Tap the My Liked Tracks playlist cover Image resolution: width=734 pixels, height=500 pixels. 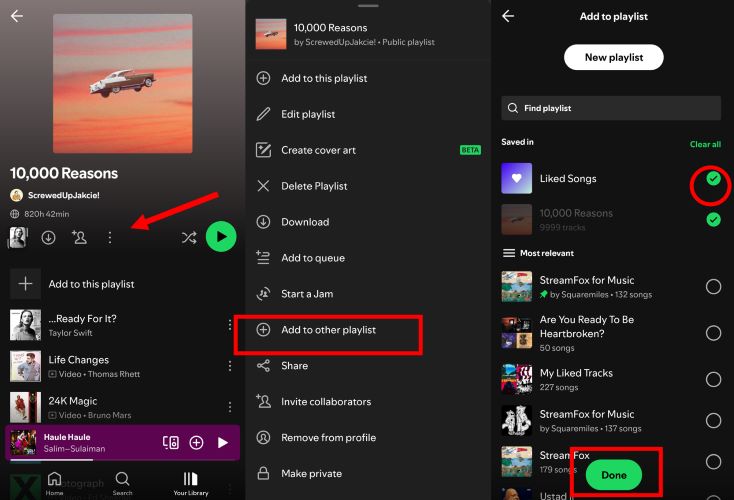pyautogui.click(x=516, y=379)
